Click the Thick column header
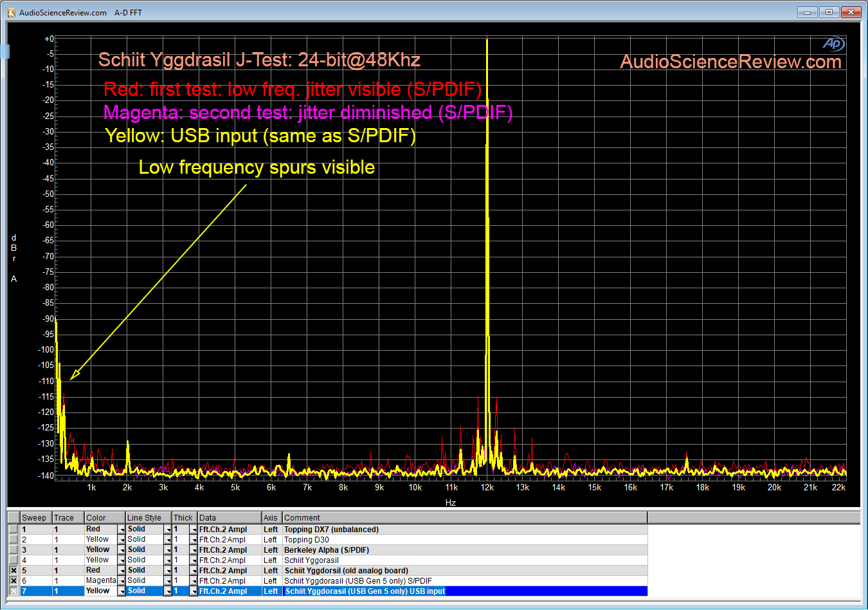This screenshot has width=868, height=610. coord(185,518)
